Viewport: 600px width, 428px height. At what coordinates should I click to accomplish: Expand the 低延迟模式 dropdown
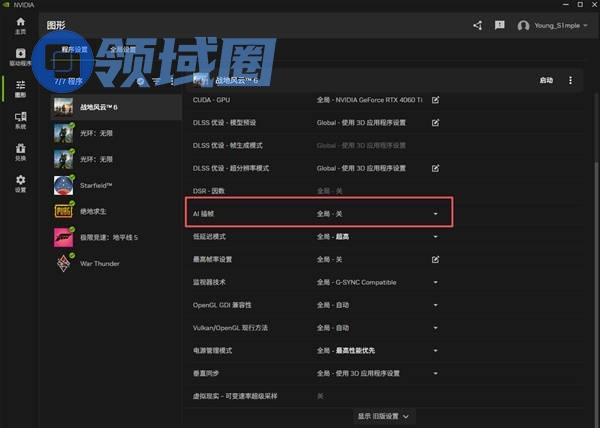(x=435, y=237)
